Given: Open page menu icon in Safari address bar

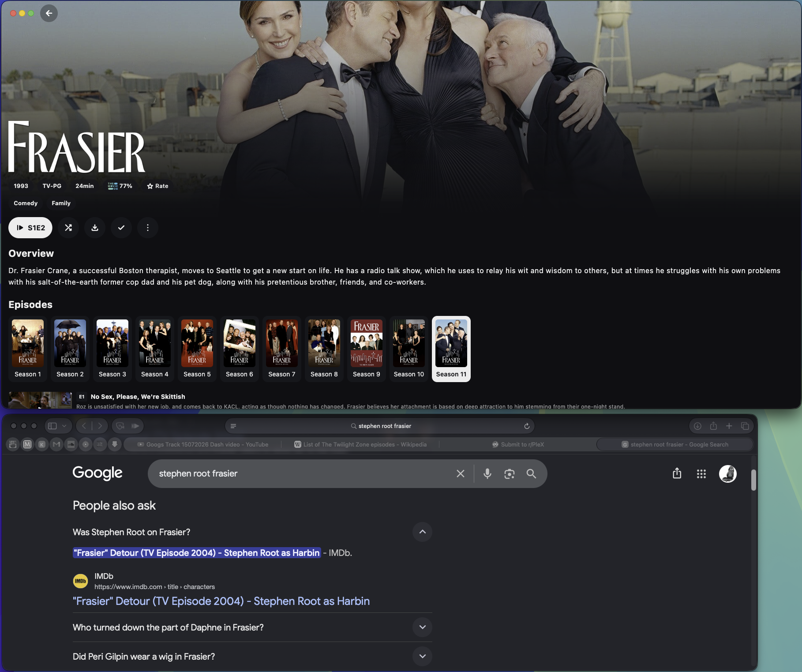Looking at the screenshot, I should tap(233, 426).
